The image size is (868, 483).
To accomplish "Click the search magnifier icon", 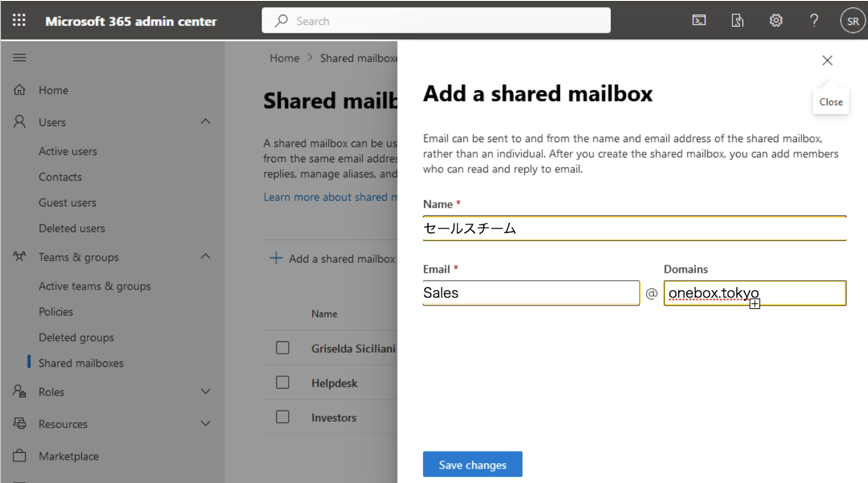I will (x=281, y=21).
